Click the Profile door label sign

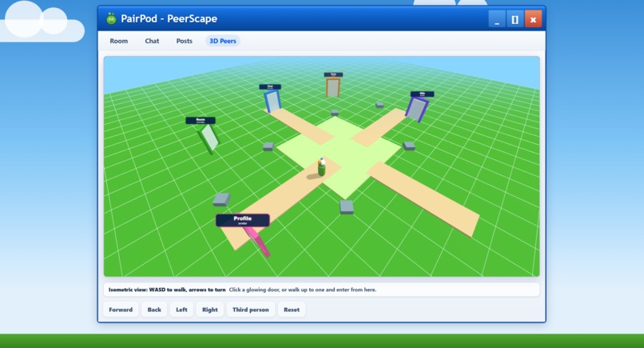[243, 220]
